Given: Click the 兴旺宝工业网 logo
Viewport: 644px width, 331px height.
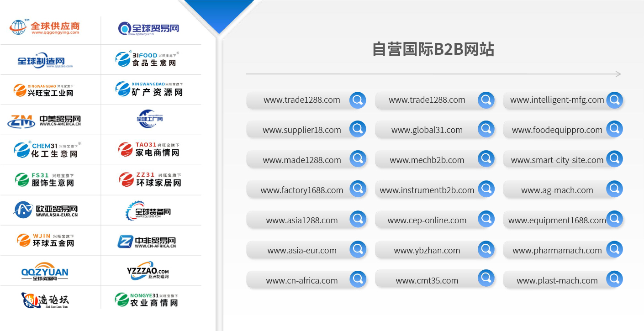Looking at the screenshot, I should coord(43,90).
